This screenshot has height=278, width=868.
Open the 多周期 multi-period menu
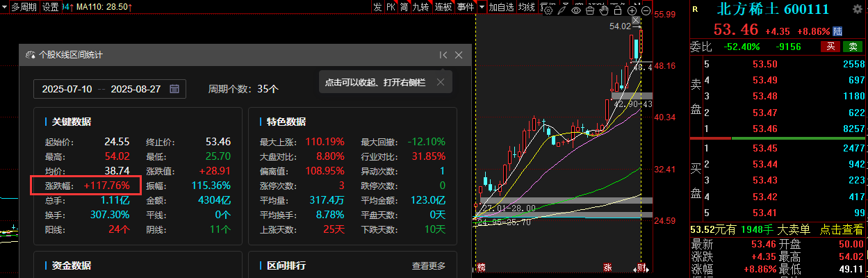pyautogui.click(x=24, y=7)
